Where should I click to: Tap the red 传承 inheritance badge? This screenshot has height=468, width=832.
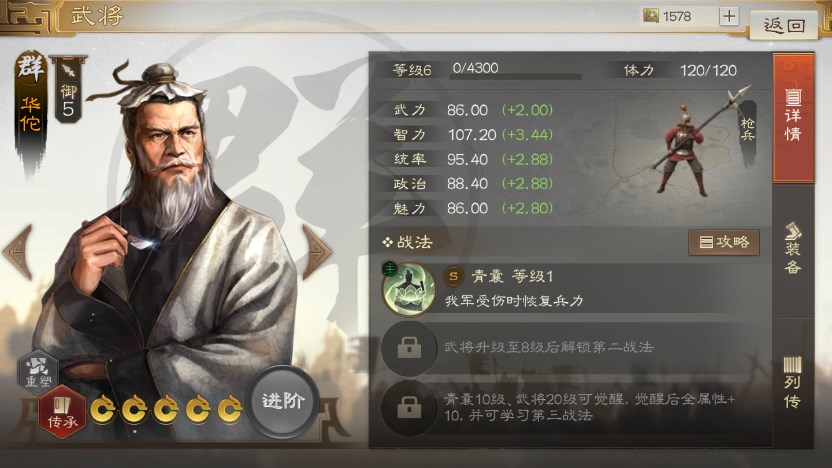(62, 412)
